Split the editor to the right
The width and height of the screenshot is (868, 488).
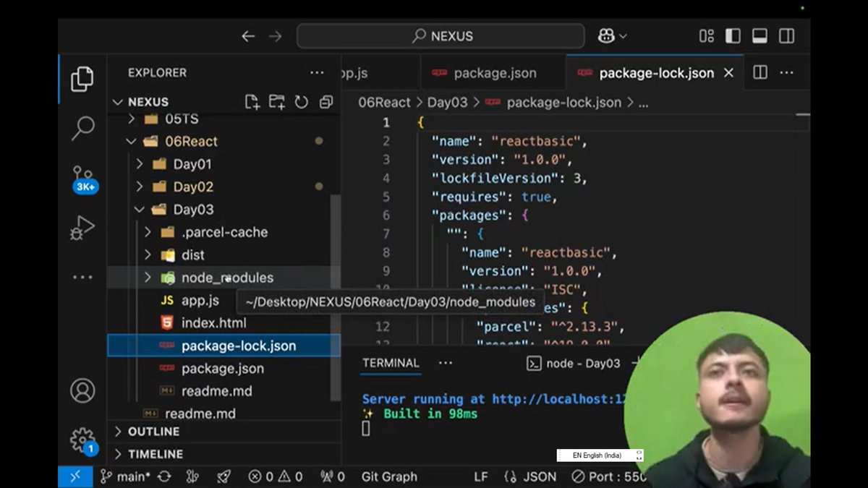pyautogui.click(x=760, y=73)
